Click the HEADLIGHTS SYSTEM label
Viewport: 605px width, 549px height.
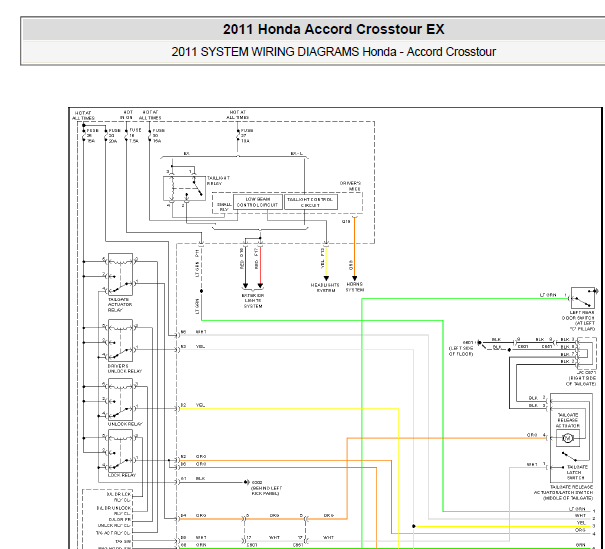pos(325,287)
